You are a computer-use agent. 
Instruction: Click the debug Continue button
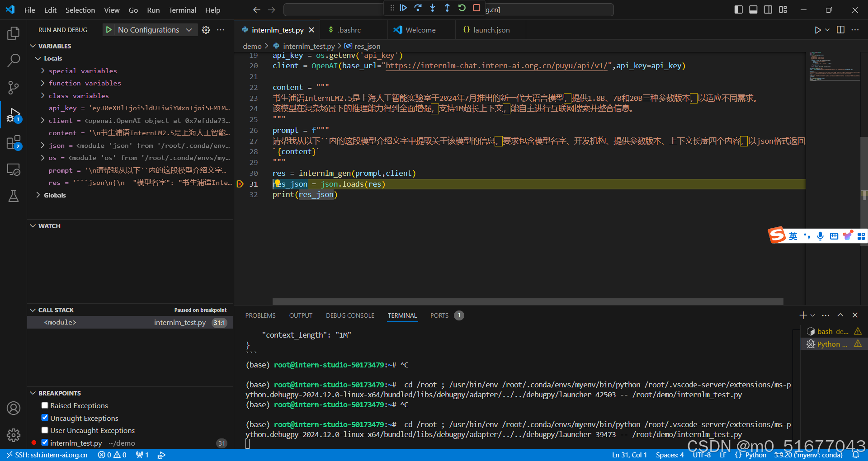tap(403, 8)
